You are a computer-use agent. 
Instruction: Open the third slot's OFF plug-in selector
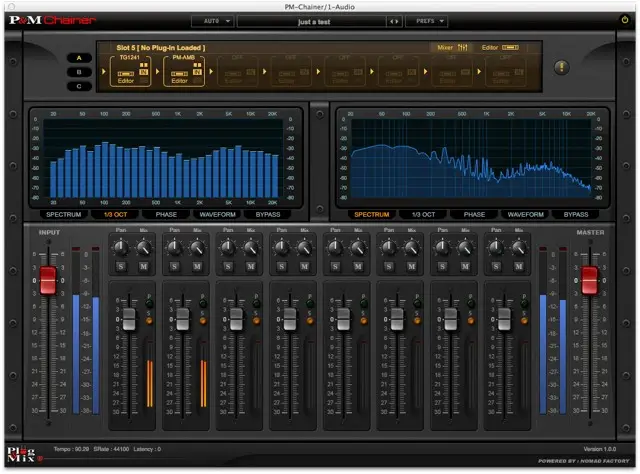coord(237,58)
